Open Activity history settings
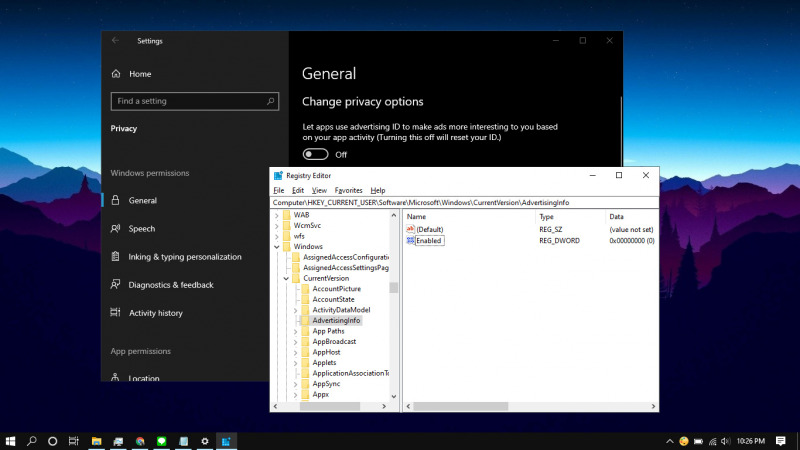 pos(156,313)
